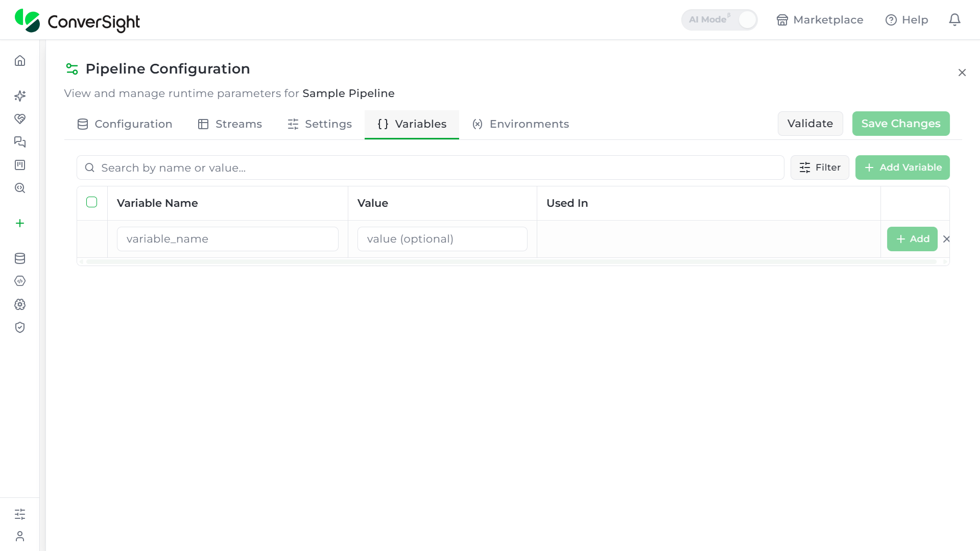Open the gear settings icon in sidebar
Screen dimensions: 980x551
20,304
